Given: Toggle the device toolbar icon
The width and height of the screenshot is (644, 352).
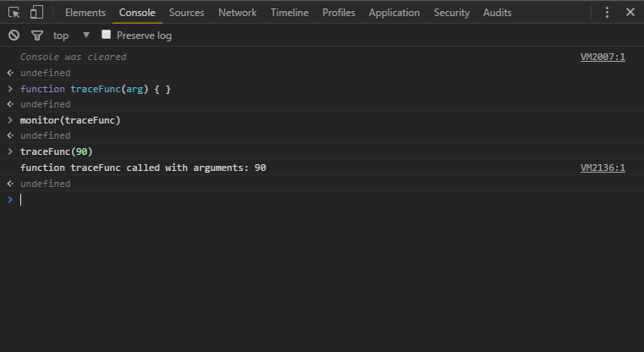Looking at the screenshot, I should tap(36, 13).
